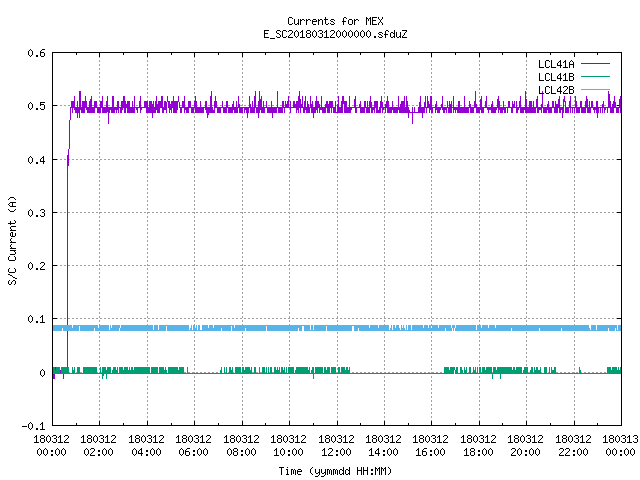Click the 180312 06:00 time tick label
Screen dimensions: 640x480
193,446
